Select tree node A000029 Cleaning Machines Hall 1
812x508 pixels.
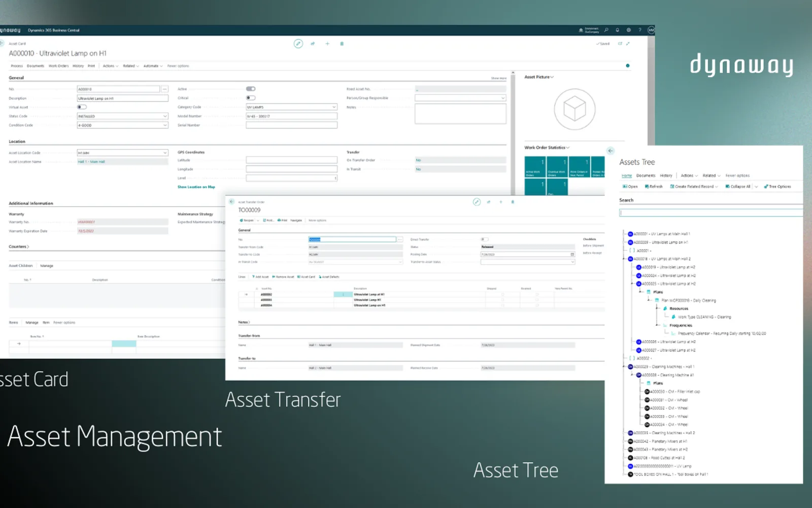click(661, 367)
